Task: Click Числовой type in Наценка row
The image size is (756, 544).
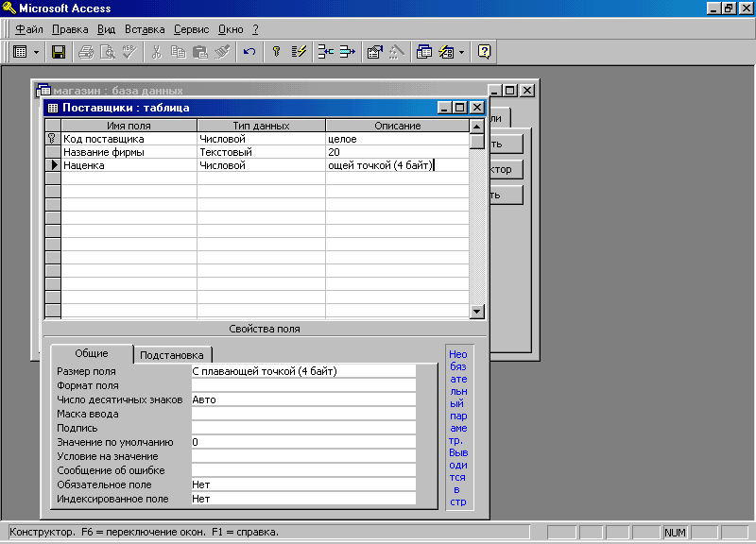Action: point(262,165)
